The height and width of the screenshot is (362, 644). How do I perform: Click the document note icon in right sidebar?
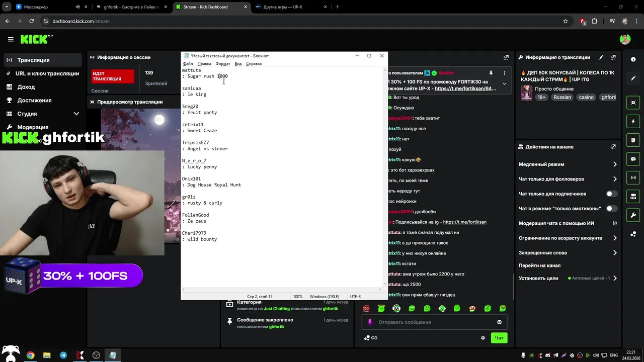pos(633,140)
